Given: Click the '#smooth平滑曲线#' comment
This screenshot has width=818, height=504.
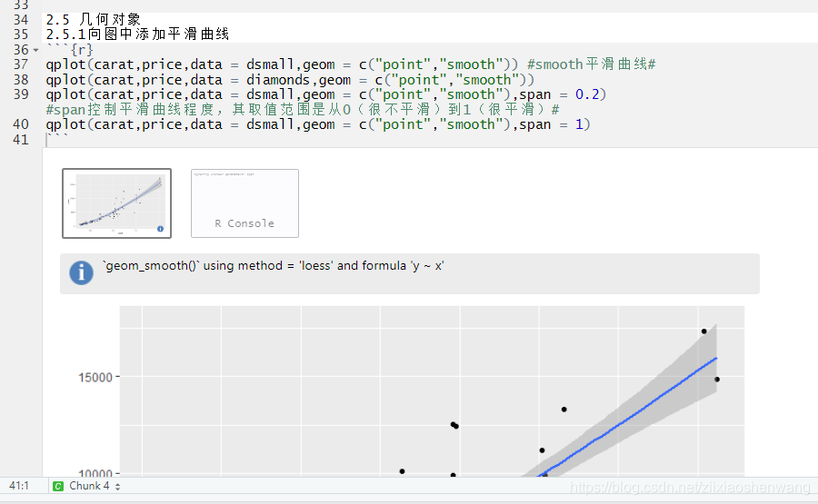Looking at the screenshot, I should 591,64.
